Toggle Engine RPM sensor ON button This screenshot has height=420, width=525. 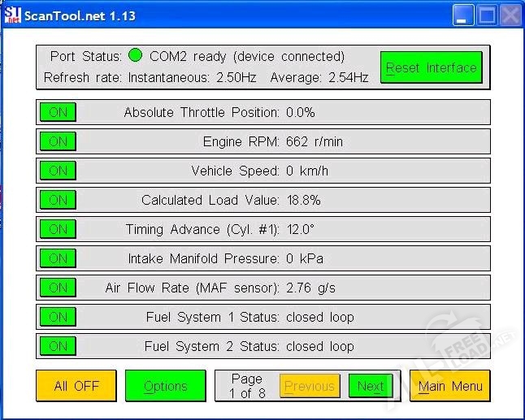coord(58,141)
